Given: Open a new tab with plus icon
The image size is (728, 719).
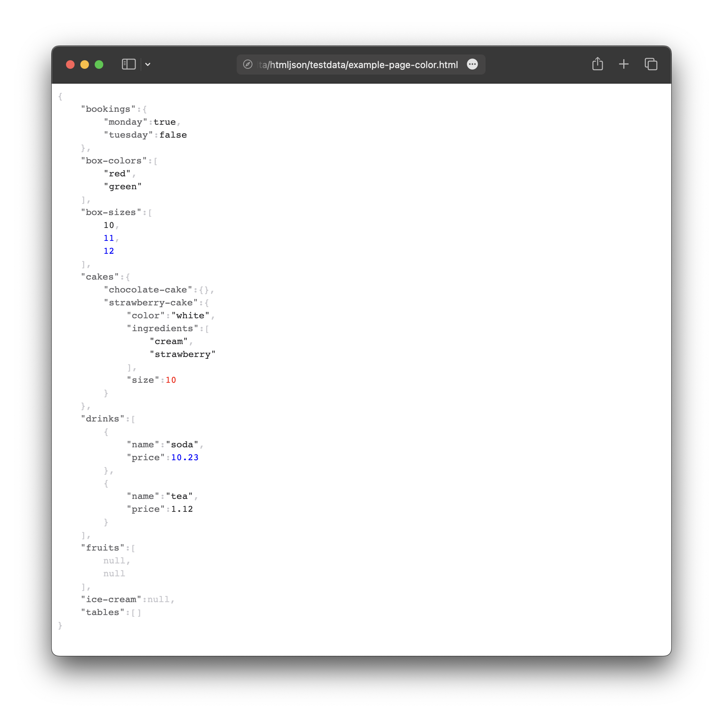Looking at the screenshot, I should pyautogui.click(x=624, y=65).
